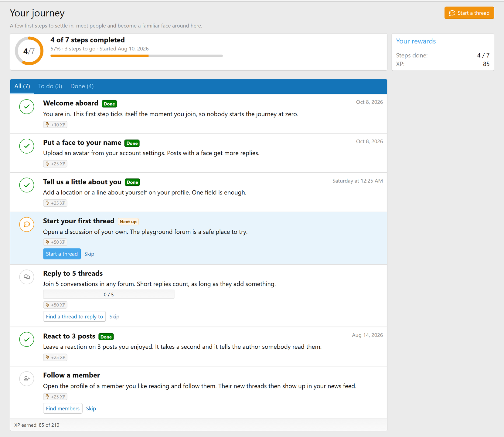Click the Saturday at 12:25 AM timestamp

(357, 181)
